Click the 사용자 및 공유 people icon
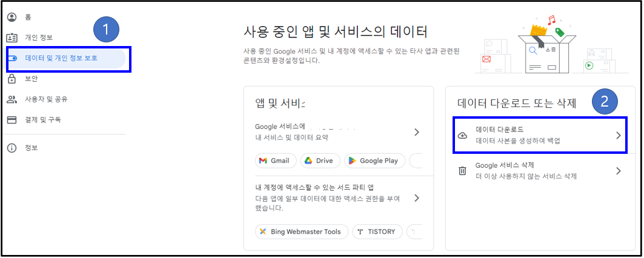Viewport: 644px width, 258px height. coord(12,99)
